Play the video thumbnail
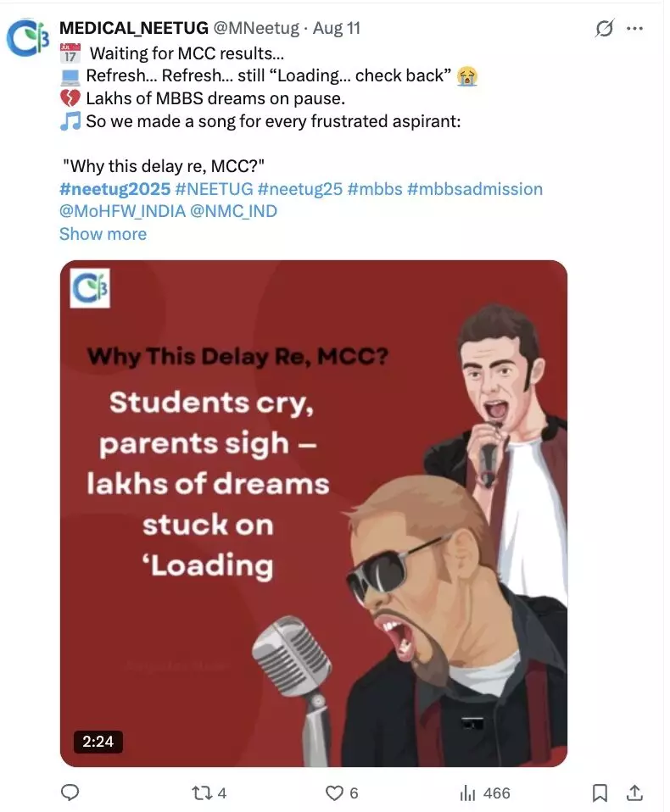This screenshot has width=670, height=812. click(x=314, y=513)
